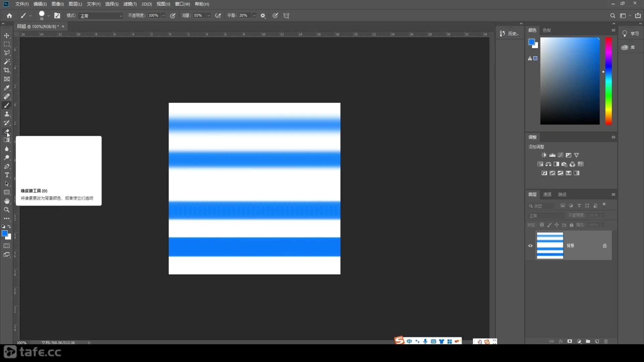
Task: Switch to the 通道 tab
Action: 547,194
